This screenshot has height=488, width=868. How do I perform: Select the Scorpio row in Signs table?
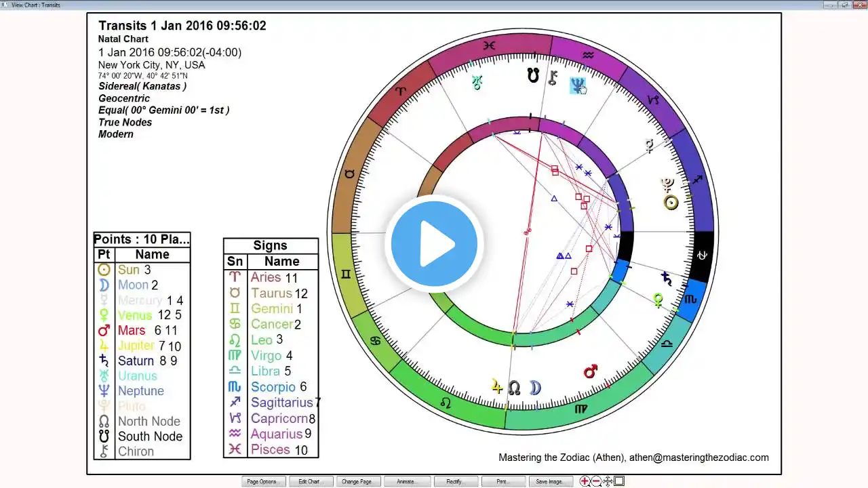(271, 387)
